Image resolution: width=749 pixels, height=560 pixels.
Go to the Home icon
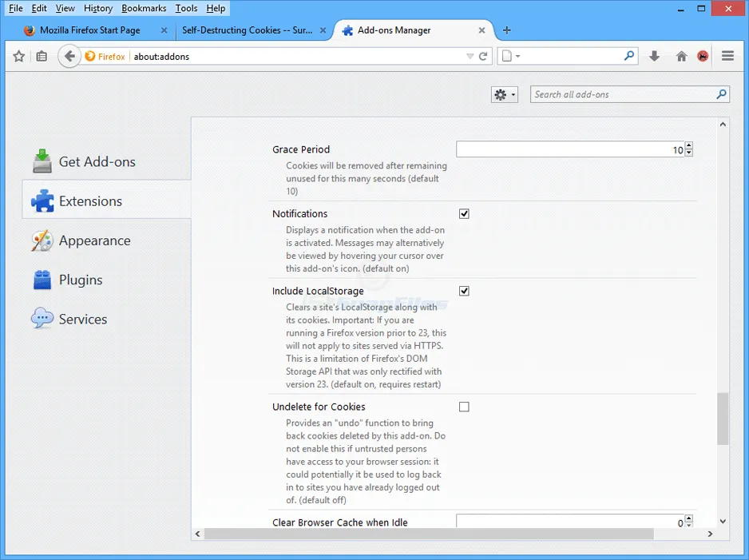tap(681, 57)
